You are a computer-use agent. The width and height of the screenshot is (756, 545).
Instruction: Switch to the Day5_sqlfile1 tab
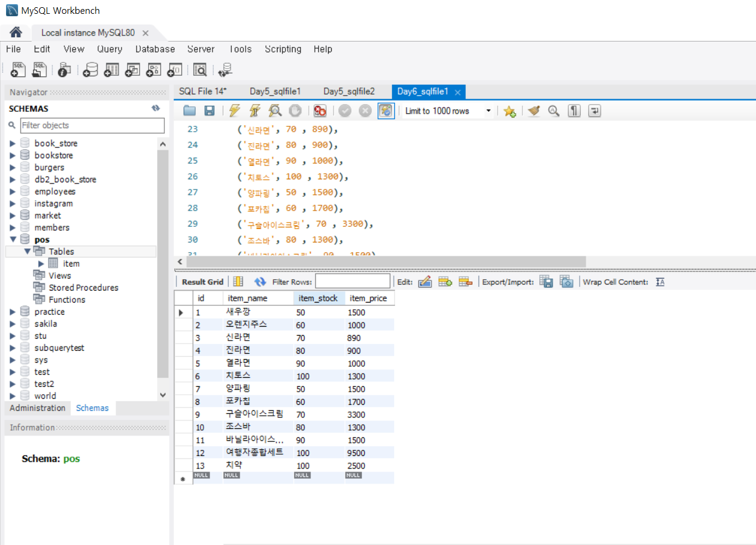275,91
